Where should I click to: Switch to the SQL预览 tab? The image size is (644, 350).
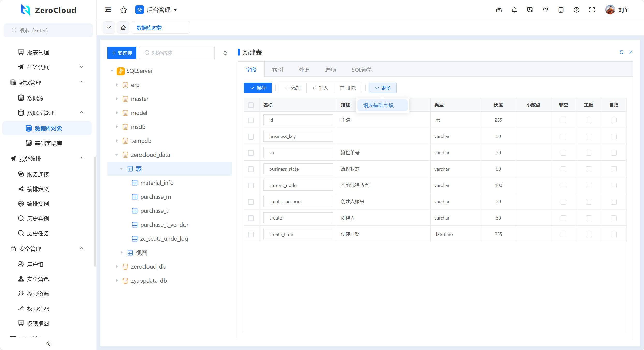click(362, 70)
